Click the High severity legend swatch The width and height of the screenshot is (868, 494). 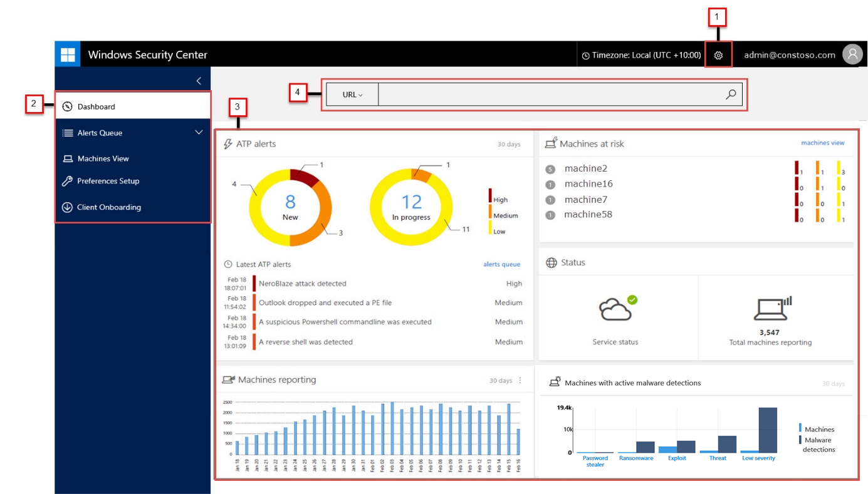tap(490, 195)
